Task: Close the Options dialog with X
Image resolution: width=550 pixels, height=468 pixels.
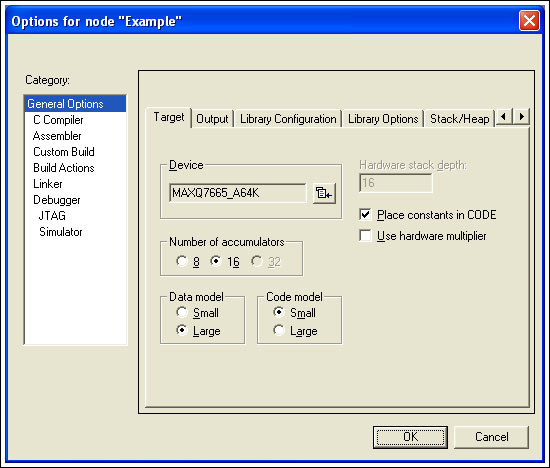Action: [529, 21]
